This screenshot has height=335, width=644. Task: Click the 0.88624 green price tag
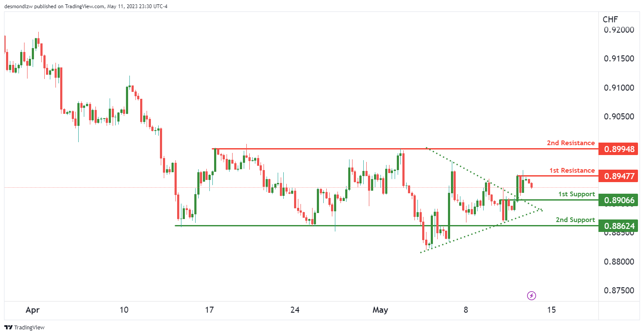618,225
